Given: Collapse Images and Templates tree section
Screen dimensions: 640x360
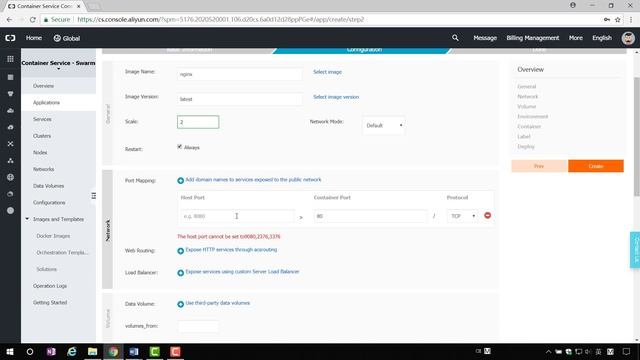Looking at the screenshot, I should 27,219.
